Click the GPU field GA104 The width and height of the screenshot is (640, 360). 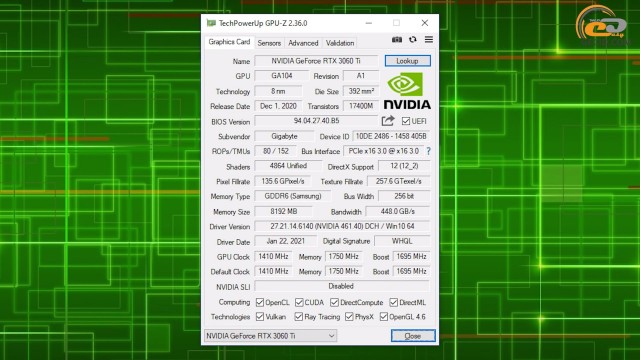click(282, 76)
